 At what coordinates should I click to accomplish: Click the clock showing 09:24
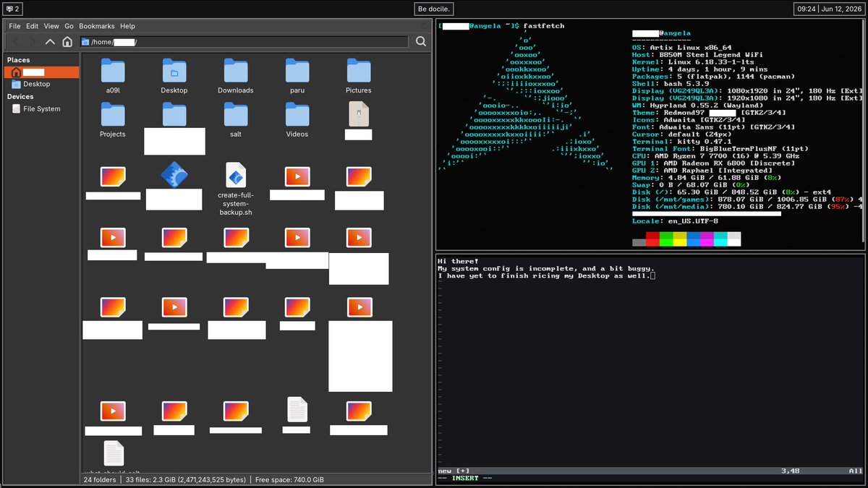807,9
